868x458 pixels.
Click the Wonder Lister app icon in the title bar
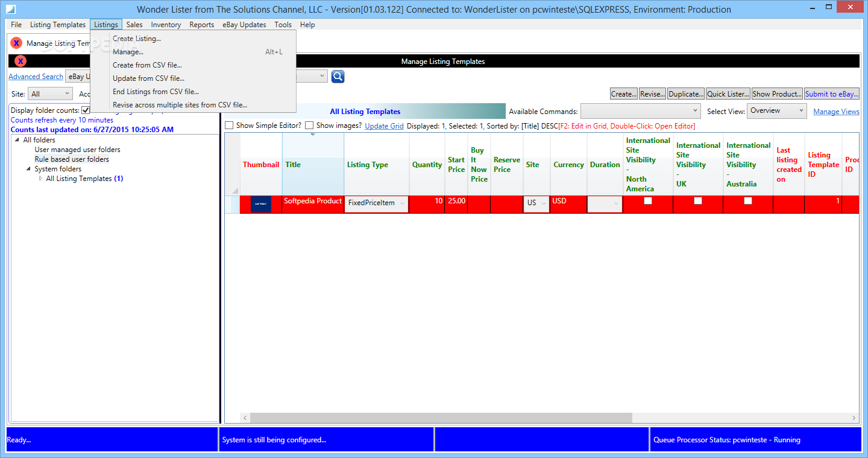(10, 10)
